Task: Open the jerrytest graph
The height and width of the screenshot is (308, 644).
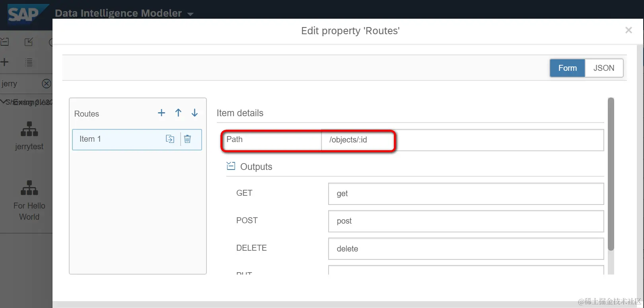Action: 29,136
